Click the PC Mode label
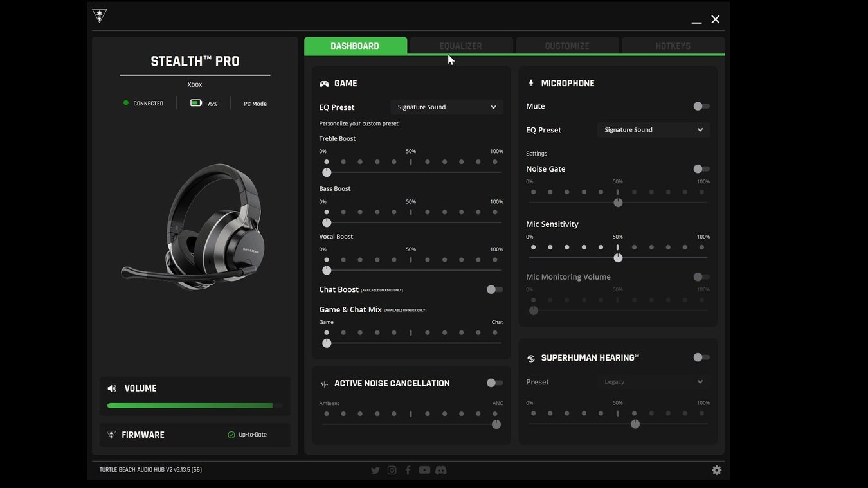This screenshot has width=868, height=488. (255, 104)
